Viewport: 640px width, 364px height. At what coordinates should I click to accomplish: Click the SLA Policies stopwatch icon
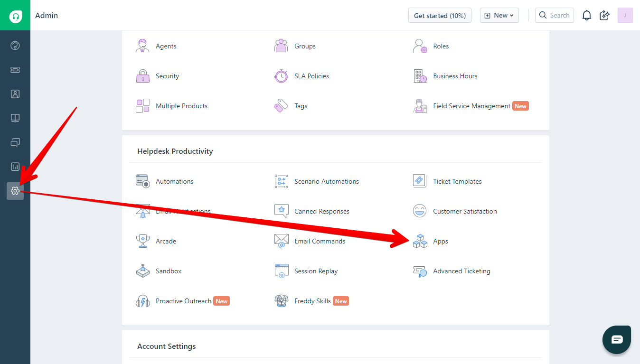[x=281, y=76]
